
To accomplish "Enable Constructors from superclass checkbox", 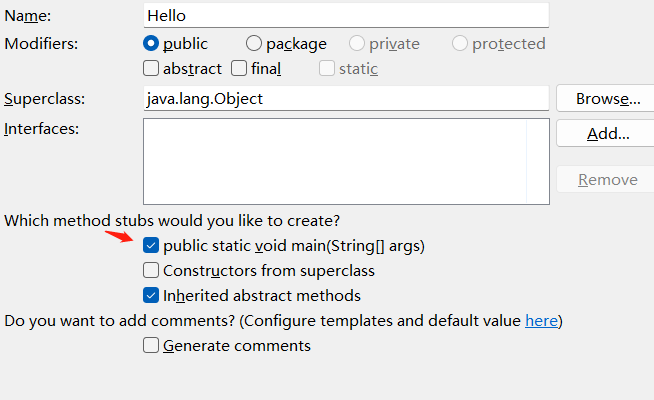I will pyautogui.click(x=151, y=270).
